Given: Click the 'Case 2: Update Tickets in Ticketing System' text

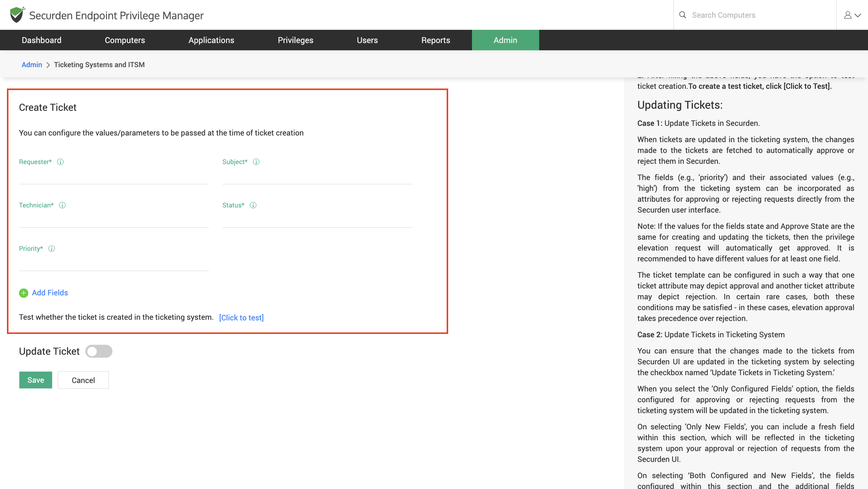Looking at the screenshot, I should point(711,335).
